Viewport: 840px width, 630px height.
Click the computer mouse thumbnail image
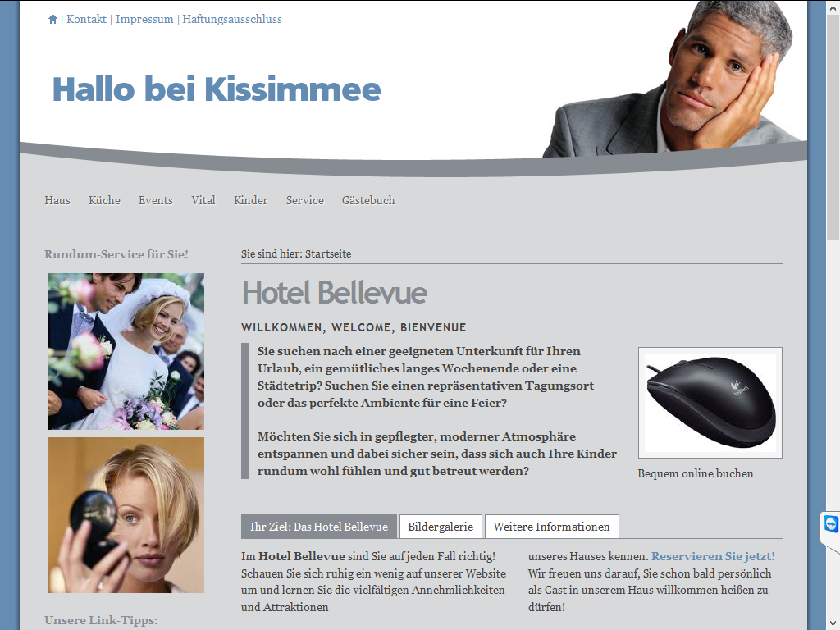pyautogui.click(x=710, y=402)
